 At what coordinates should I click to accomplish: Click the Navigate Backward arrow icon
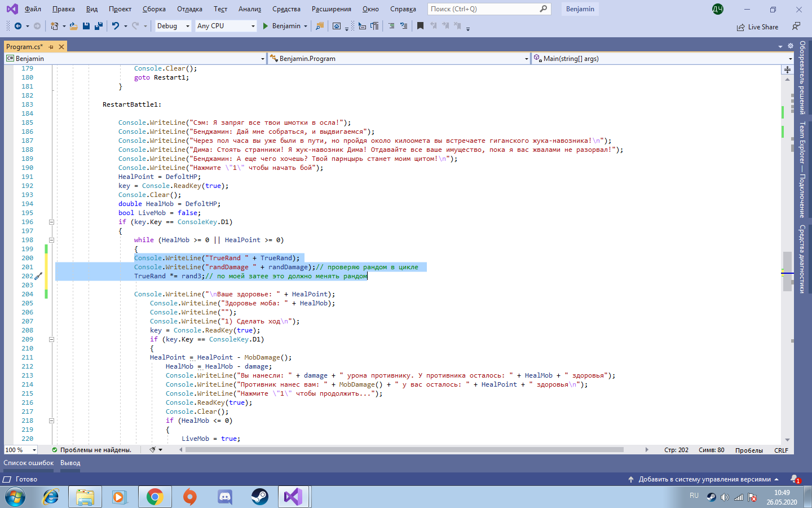18,26
